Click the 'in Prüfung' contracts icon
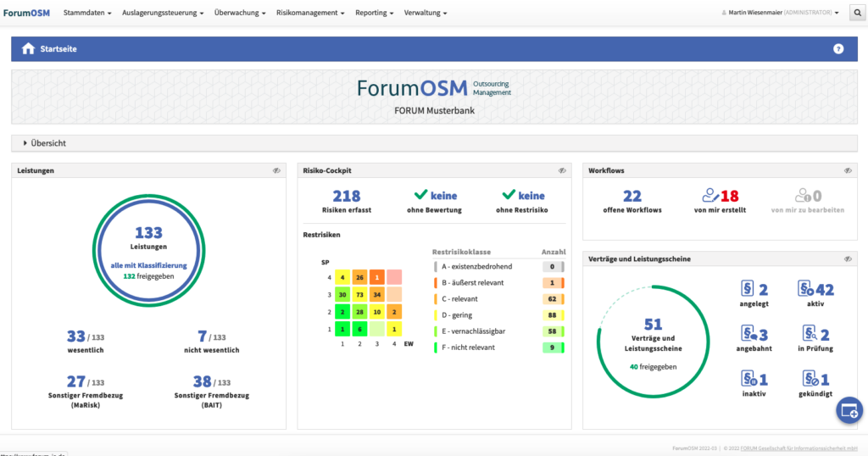The width and height of the screenshot is (868, 456). coord(805,335)
